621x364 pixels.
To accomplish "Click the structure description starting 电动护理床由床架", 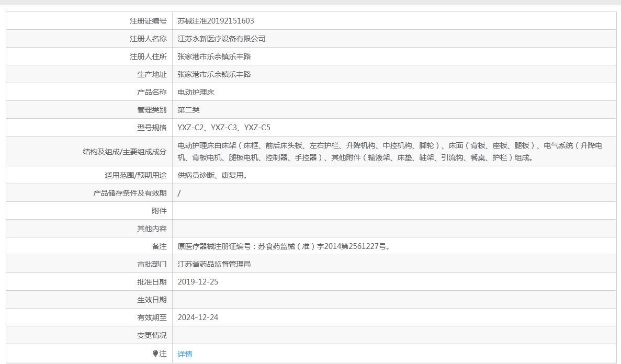I will [x=390, y=151].
